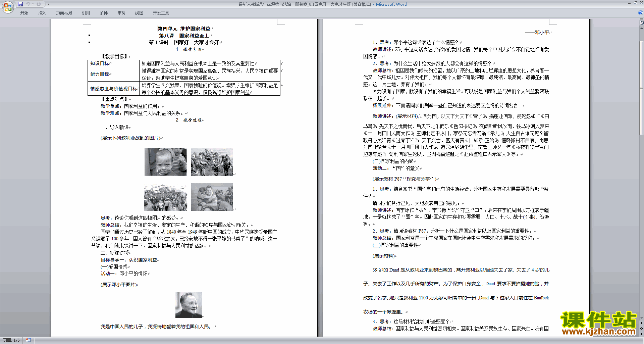This screenshot has width=644, height=344.
Task: Open Word Help with question mark icon
Action: (641, 13)
